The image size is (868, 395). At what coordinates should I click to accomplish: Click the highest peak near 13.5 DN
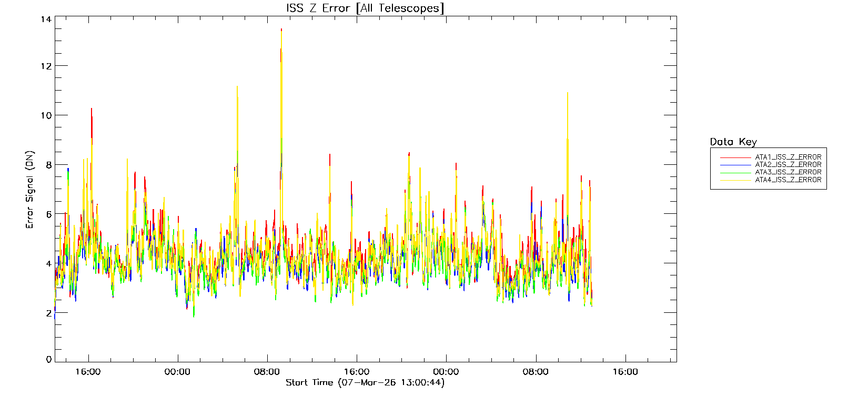click(281, 31)
